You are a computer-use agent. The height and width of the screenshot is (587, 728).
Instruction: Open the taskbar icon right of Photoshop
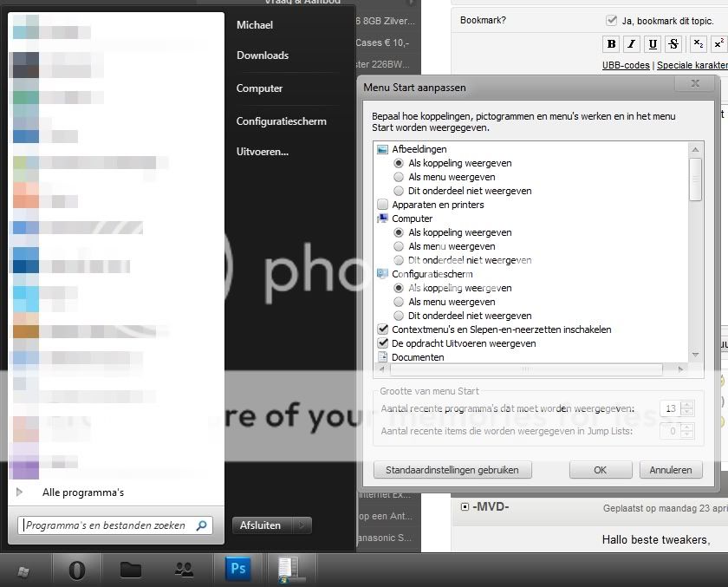coord(290,570)
